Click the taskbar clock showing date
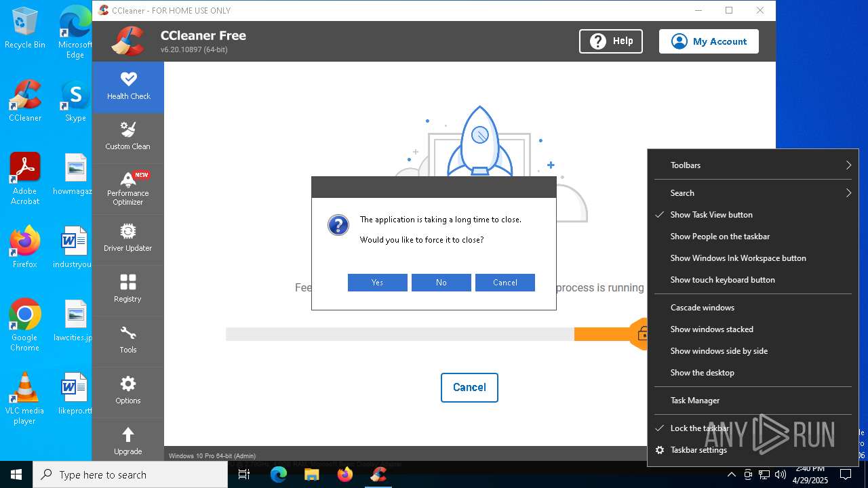The width and height of the screenshot is (868, 488). click(x=810, y=474)
